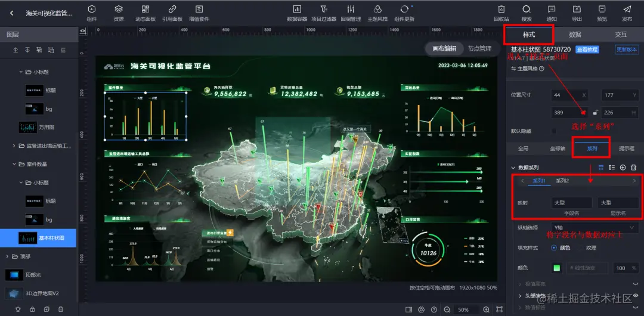Select the 颜色 fill style radio button

[554, 248]
